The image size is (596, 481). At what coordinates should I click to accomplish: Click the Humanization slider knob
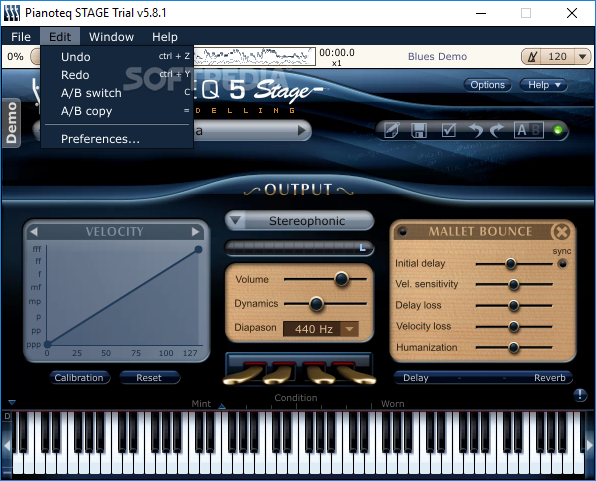[x=514, y=347]
